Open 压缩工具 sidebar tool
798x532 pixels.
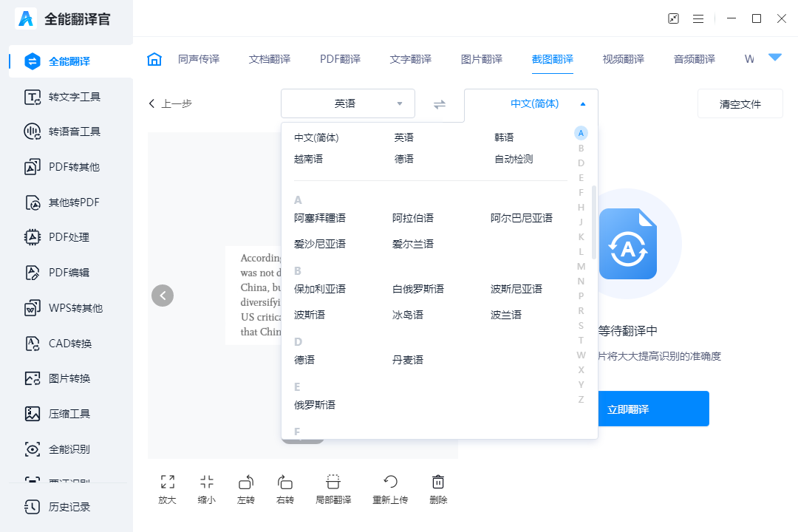click(58, 414)
